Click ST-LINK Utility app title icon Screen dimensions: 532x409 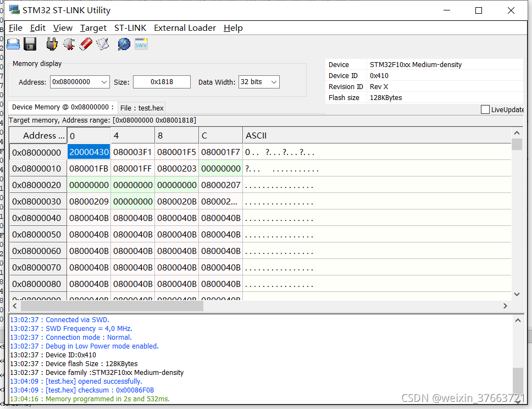coord(14,10)
